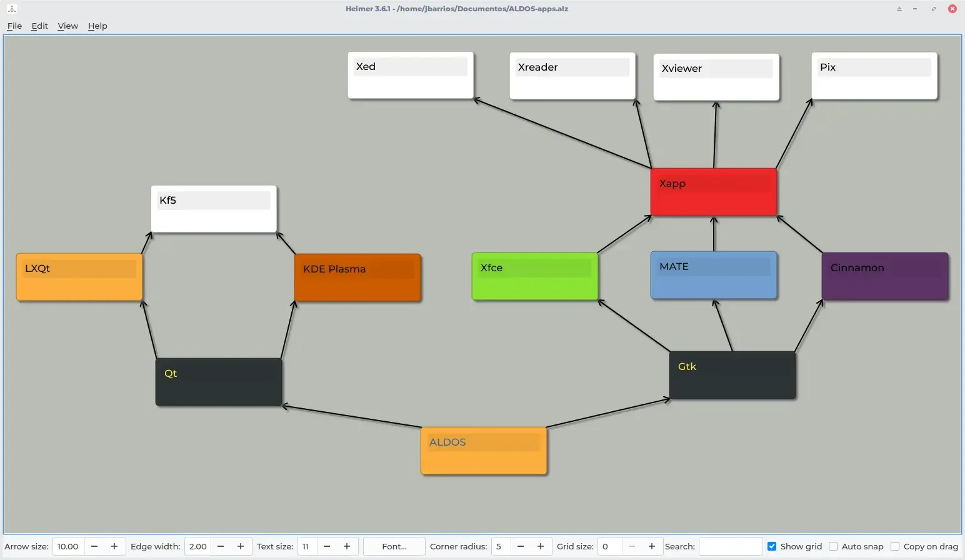Click the Search input field

730,546
